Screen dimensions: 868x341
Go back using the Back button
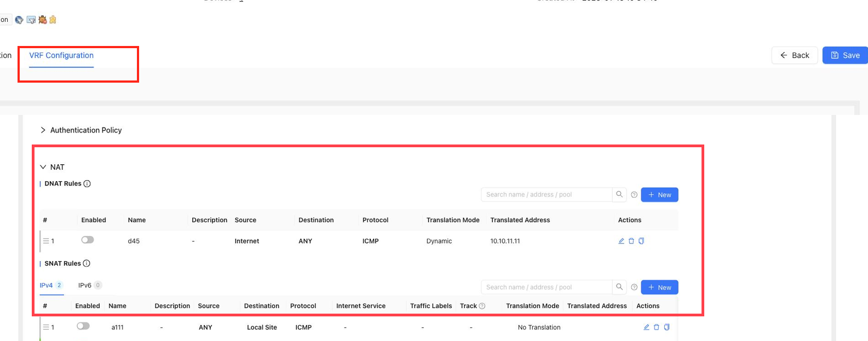(x=795, y=55)
